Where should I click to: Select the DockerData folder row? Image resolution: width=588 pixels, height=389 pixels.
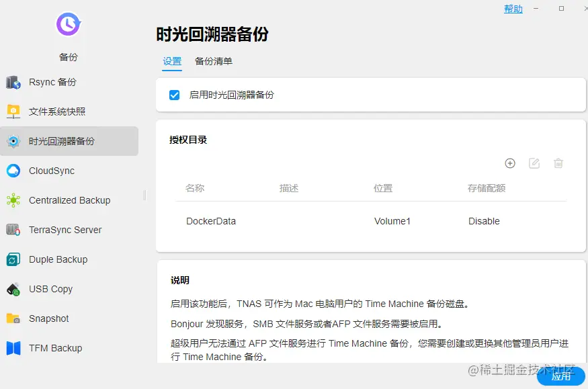pos(210,221)
